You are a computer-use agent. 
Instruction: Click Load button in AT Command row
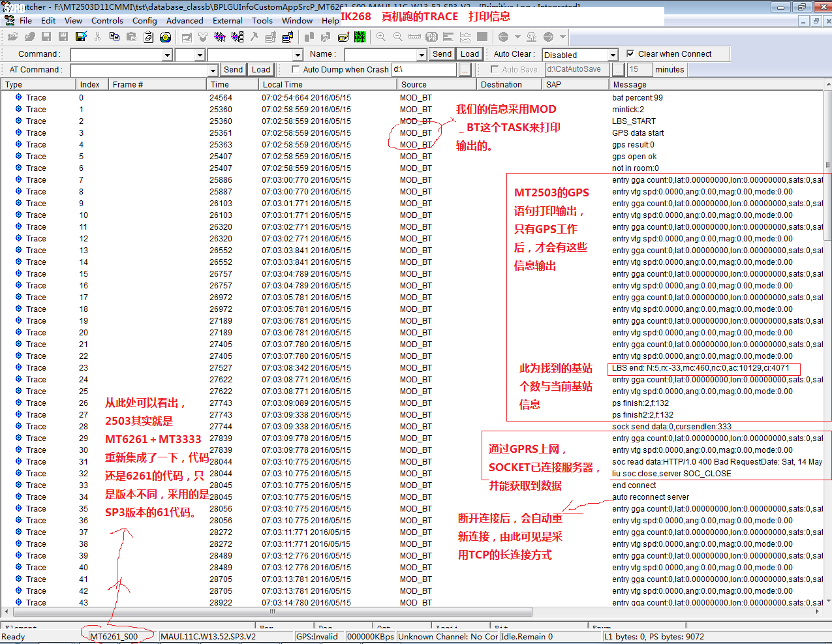point(261,70)
